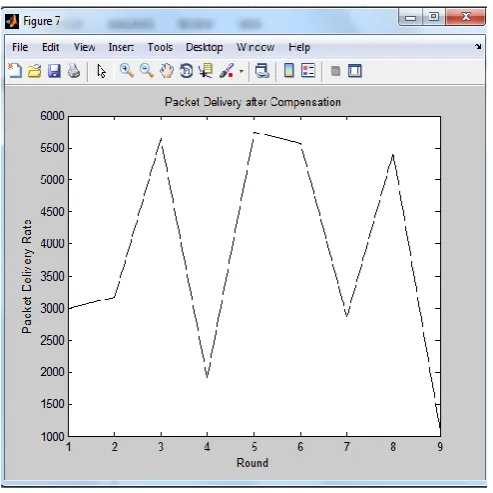Enable the Rotate 3D tool

point(186,71)
